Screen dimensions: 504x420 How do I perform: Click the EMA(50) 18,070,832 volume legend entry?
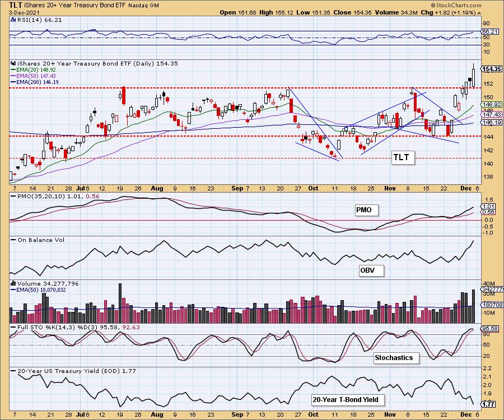tap(38, 290)
